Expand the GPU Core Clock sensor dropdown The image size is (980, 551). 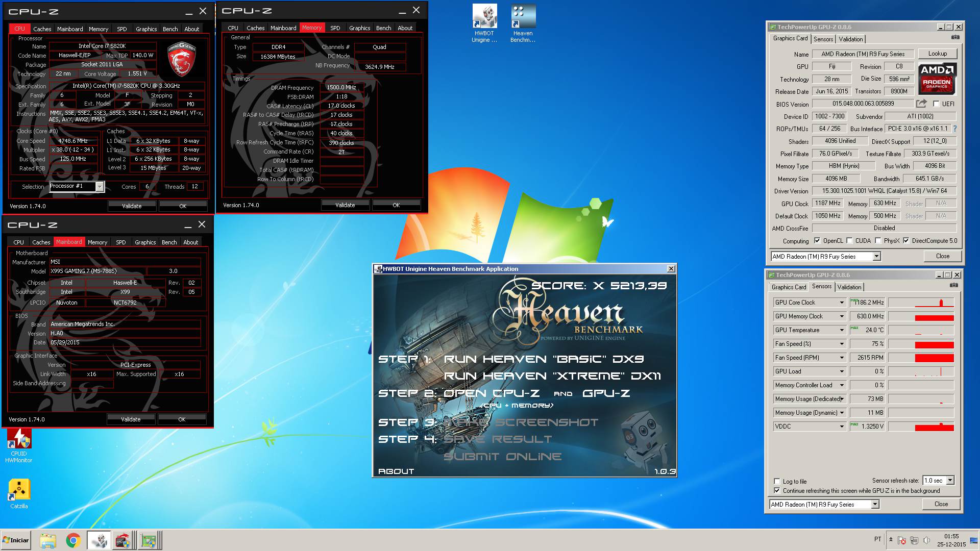pyautogui.click(x=842, y=303)
